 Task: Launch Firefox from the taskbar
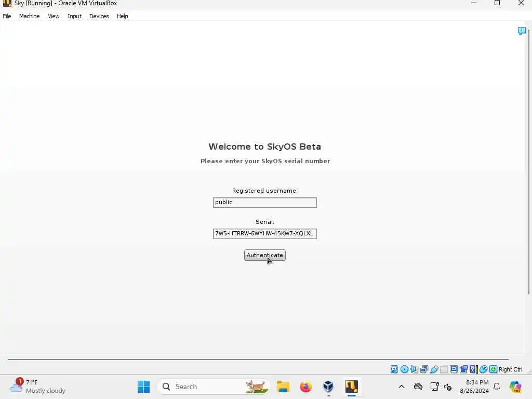pyautogui.click(x=305, y=387)
